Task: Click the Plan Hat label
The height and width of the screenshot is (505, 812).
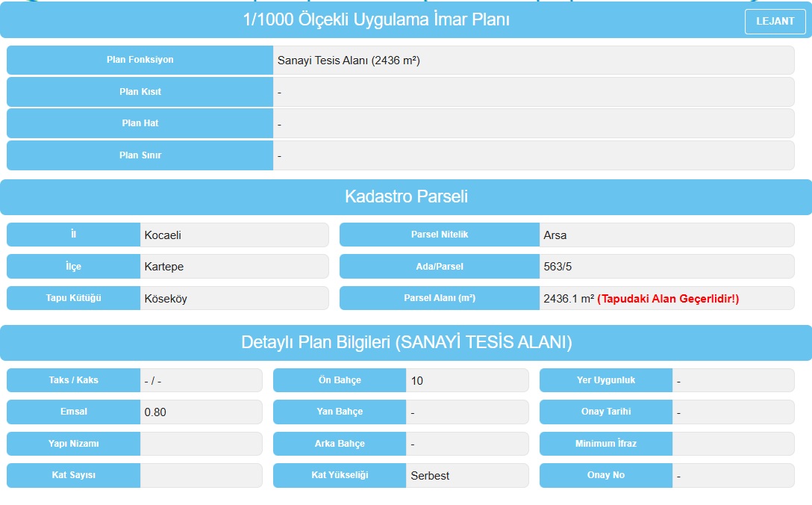Action: click(x=140, y=123)
